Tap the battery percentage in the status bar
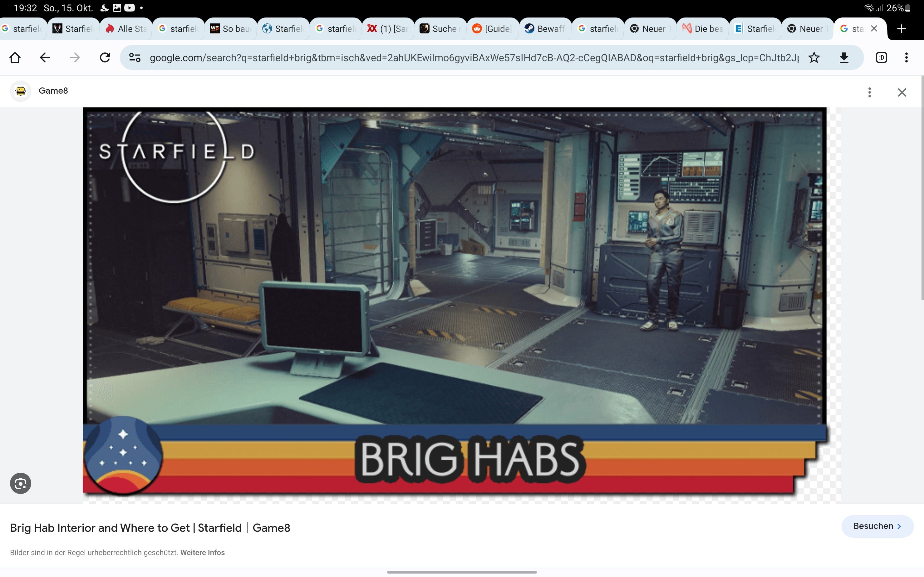This screenshot has height=577, width=924. [895, 7]
